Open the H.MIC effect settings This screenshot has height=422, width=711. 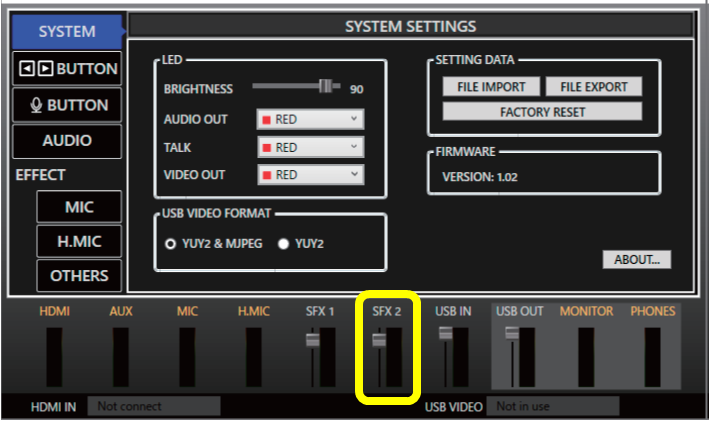coord(79,241)
